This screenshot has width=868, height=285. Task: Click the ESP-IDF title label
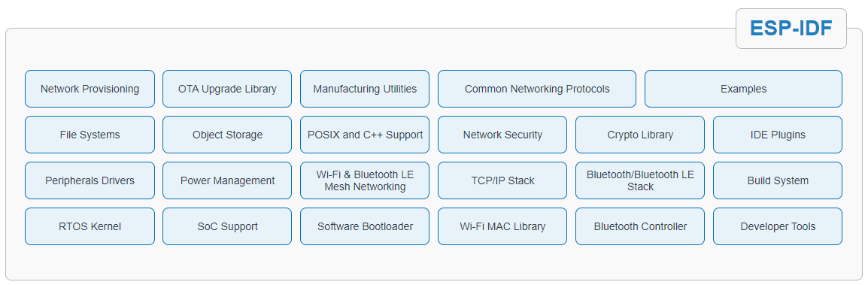791,29
